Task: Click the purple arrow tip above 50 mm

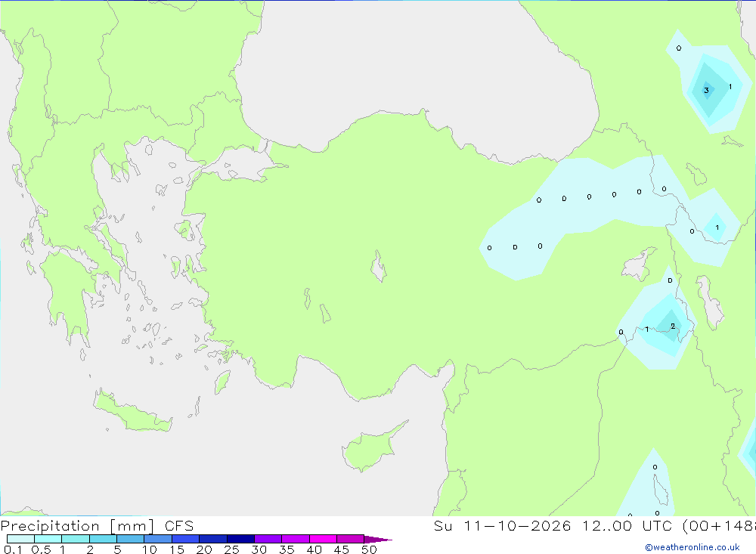Action: pyautogui.click(x=377, y=539)
